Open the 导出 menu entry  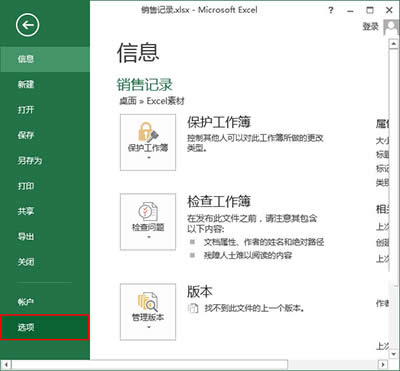[x=45, y=237]
